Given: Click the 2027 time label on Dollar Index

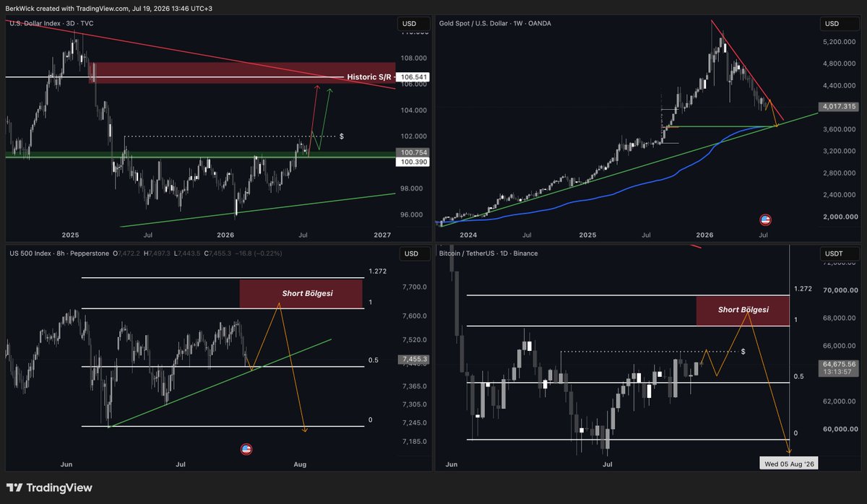Looking at the screenshot, I should coord(382,235).
